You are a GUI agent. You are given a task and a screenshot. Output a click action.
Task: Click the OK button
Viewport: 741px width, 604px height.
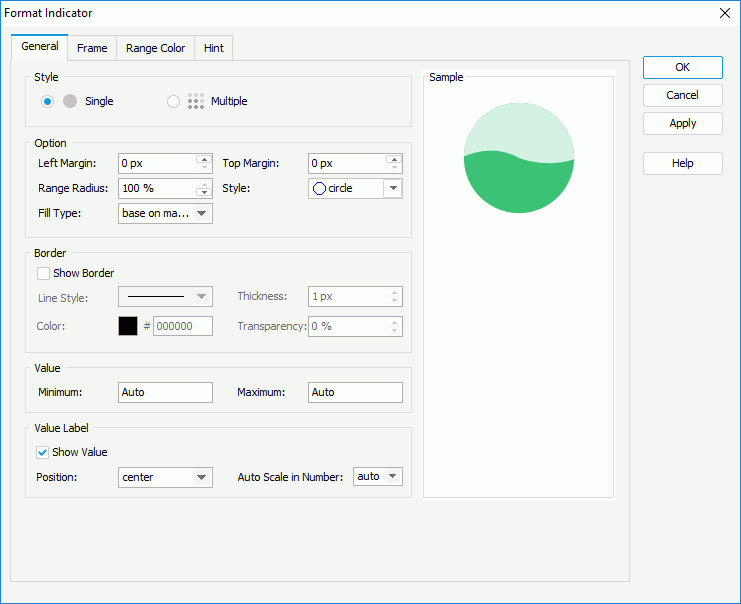coord(682,67)
